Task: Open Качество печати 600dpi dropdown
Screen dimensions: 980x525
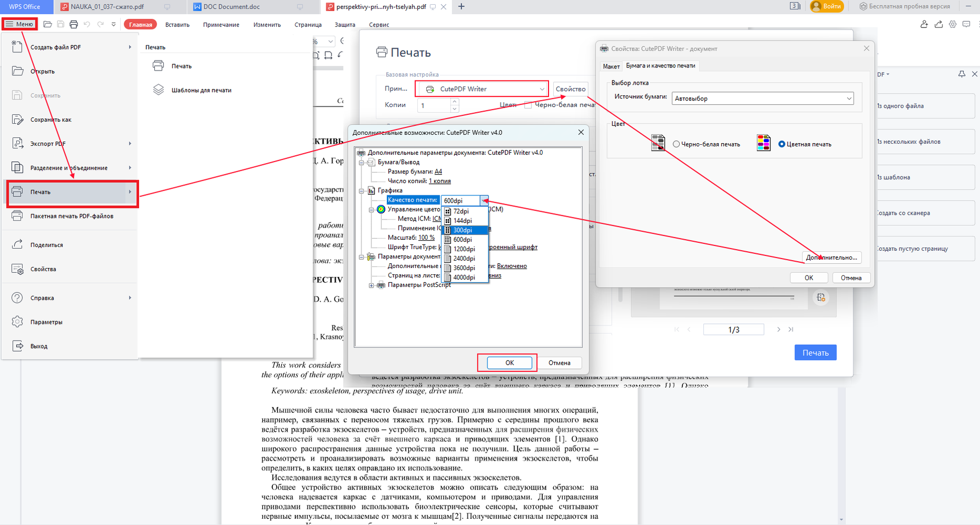Action: point(484,201)
